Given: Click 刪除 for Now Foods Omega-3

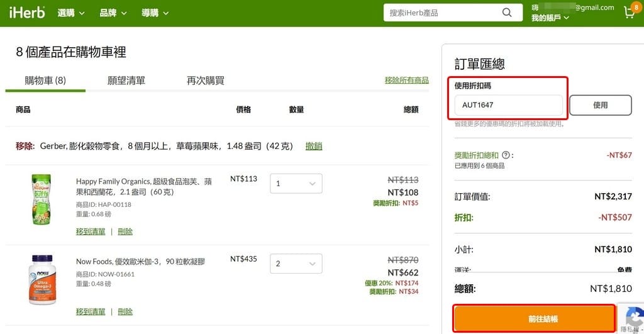Looking at the screenshot, I should click(125, 312).
